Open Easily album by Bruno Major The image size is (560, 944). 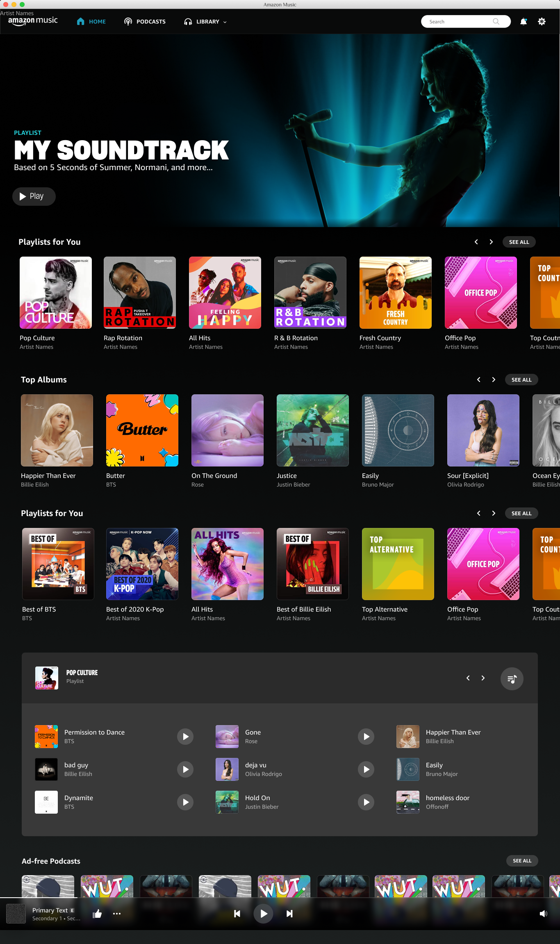tap(398, 430)
